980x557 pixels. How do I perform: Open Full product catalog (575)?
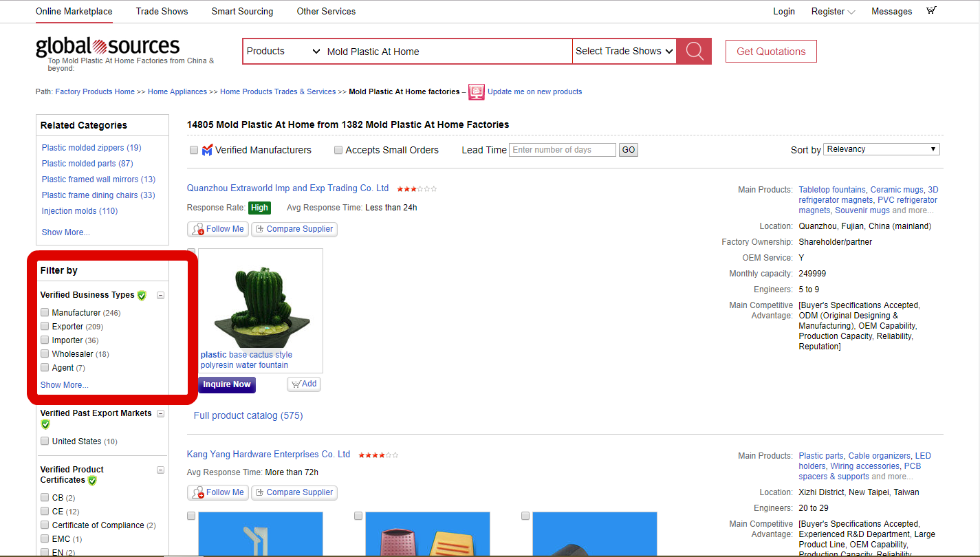point(248,415)
